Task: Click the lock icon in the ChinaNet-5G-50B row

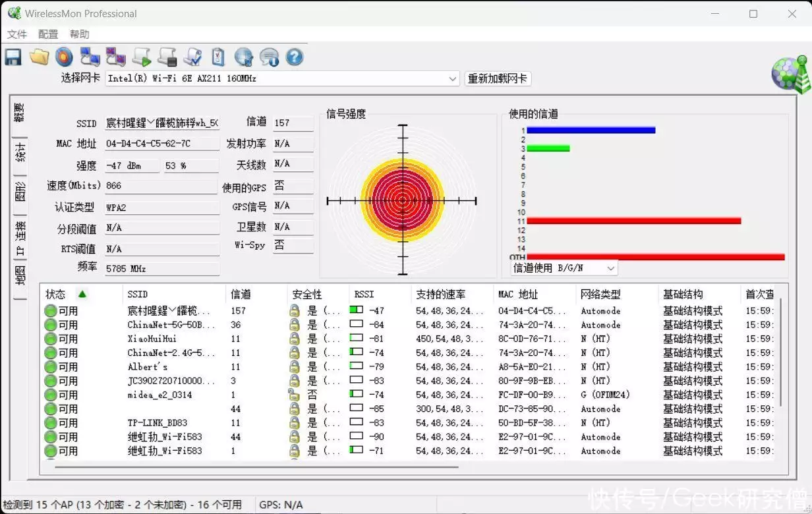Action: tap(295, 325)
